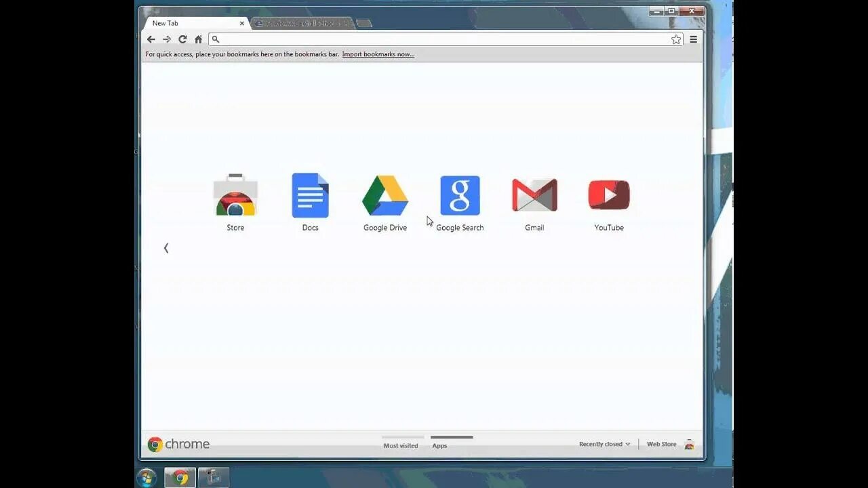Switch to the second browser tab

click(x=303, y=23)
